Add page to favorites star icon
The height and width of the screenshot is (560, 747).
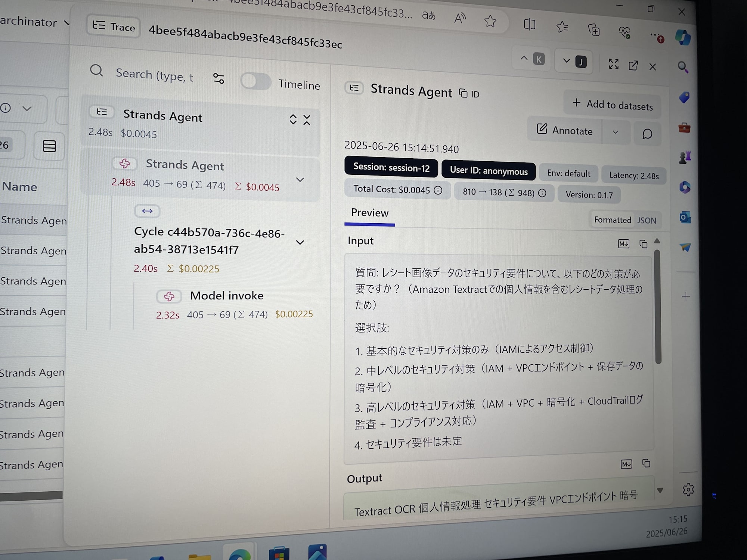tap(490, 21)
